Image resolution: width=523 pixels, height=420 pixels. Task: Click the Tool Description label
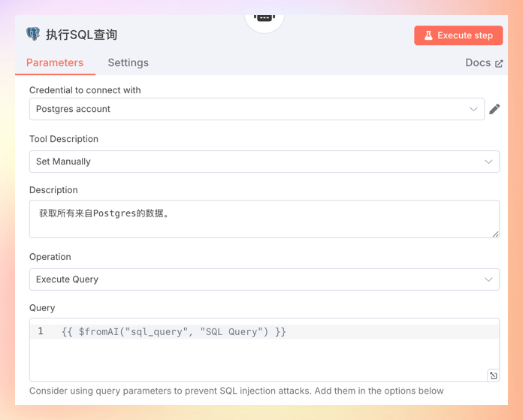[x=64, y=139]
